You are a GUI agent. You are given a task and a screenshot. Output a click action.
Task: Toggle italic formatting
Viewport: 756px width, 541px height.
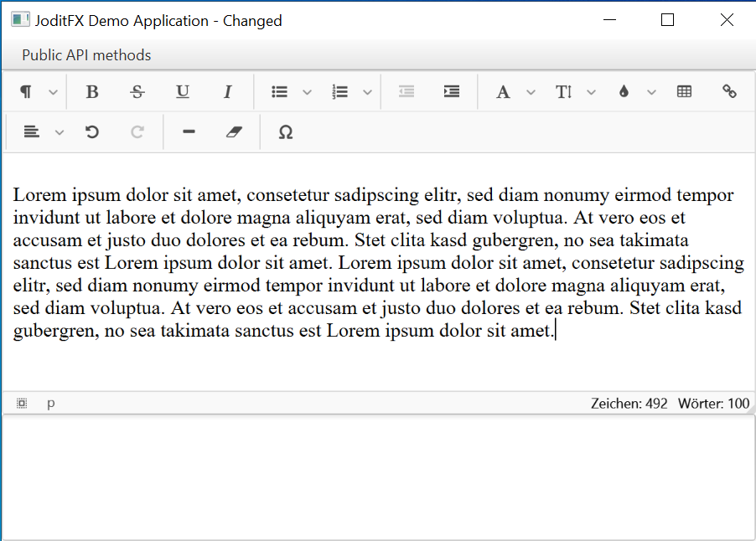pos(228,91)
